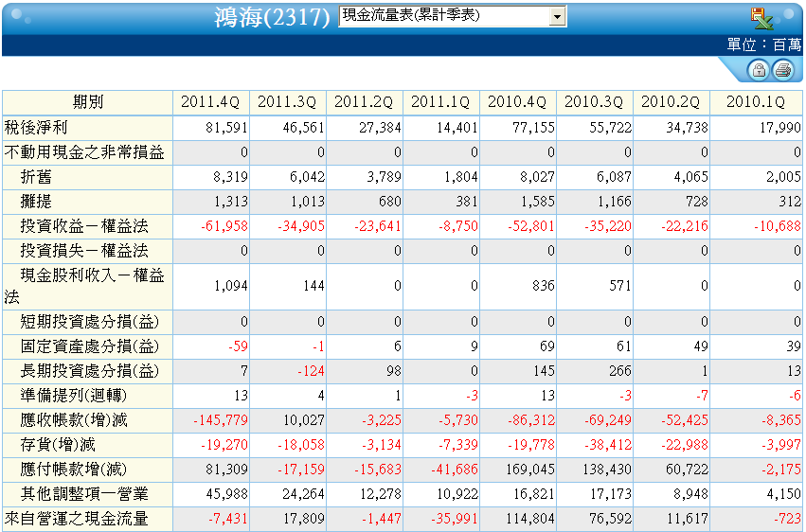Screen dimensions: 806x532
Task: Click the 169,045 accounts payable value
Action: pyautogui.click(x=530, y=470)
